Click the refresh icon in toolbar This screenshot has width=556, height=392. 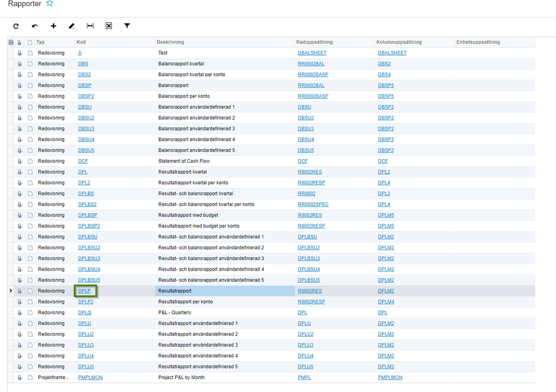pyautogui.click(x=16, y=26)
